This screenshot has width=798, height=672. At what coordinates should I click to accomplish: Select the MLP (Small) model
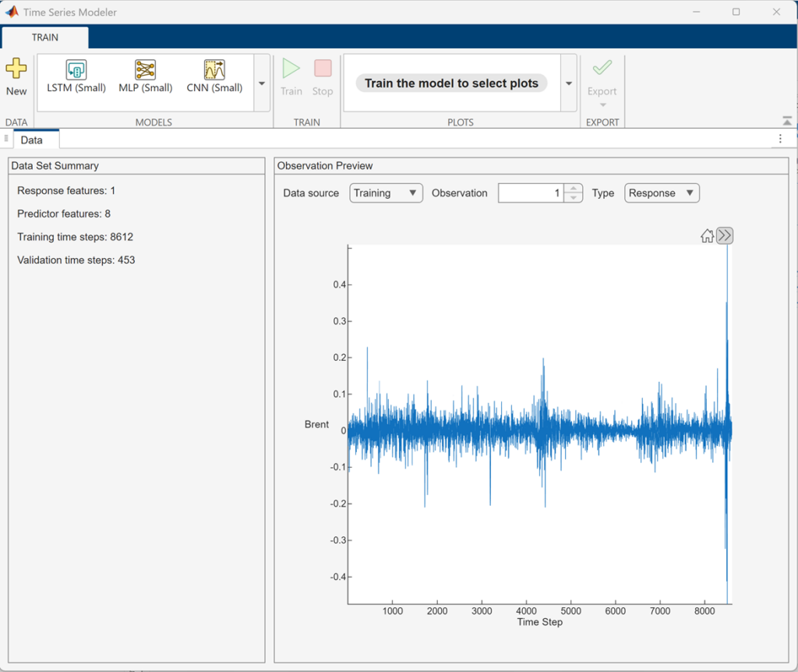[x=145, y=76]
